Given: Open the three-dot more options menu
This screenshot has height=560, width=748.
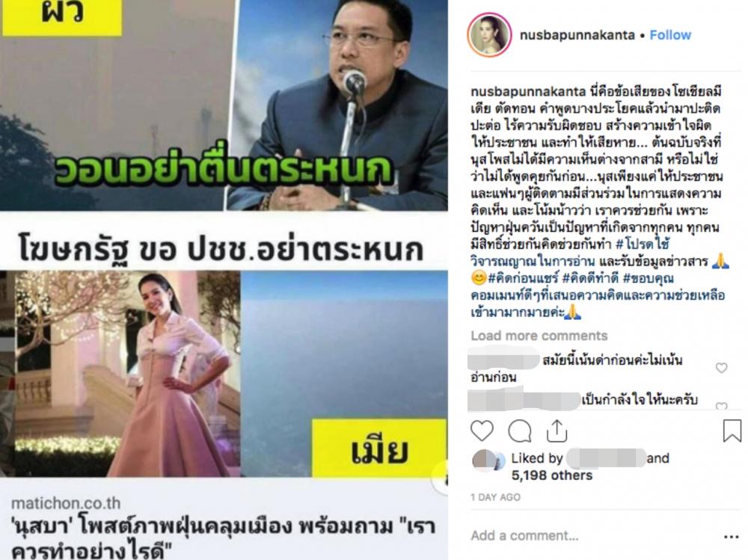Looking at the screenshot, I should coord(732,537).
